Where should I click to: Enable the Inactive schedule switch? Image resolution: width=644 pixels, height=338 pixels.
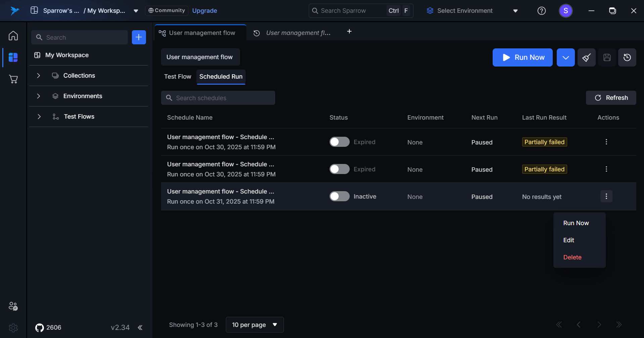(x=339, y=197)
